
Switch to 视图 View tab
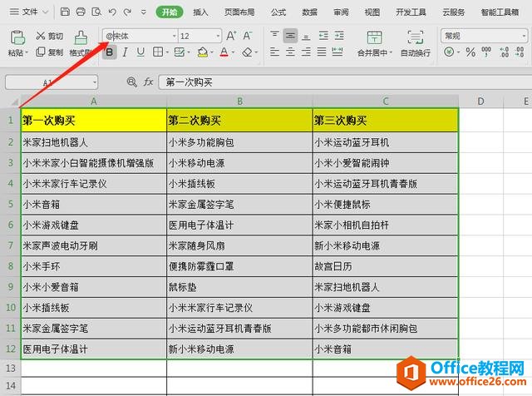click(x=372, y=12)
